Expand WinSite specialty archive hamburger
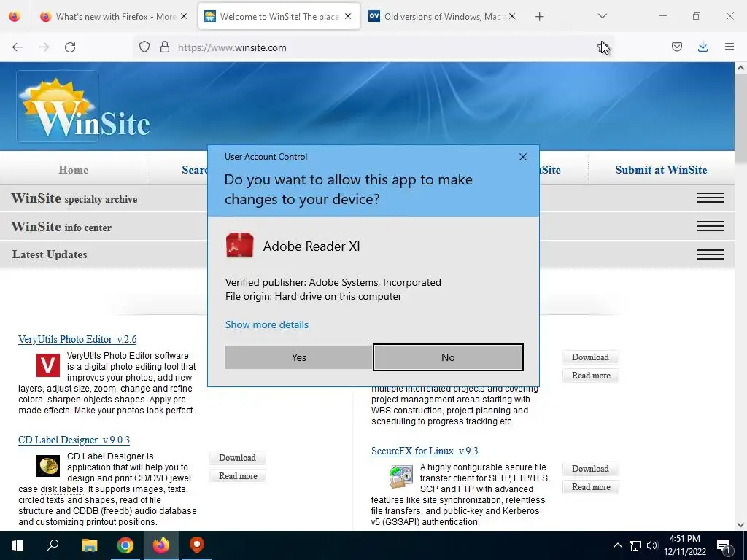Image resolution: width=747 pixels, height=560 pixels. coord(710,198)
